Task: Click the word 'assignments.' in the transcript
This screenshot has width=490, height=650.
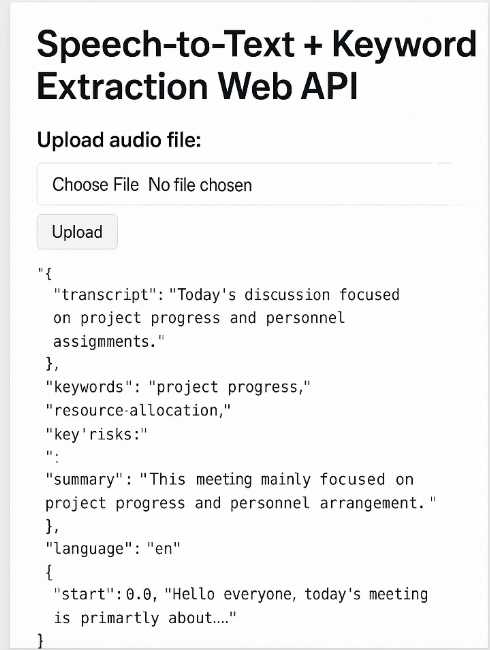Action: tap(109, 342)
